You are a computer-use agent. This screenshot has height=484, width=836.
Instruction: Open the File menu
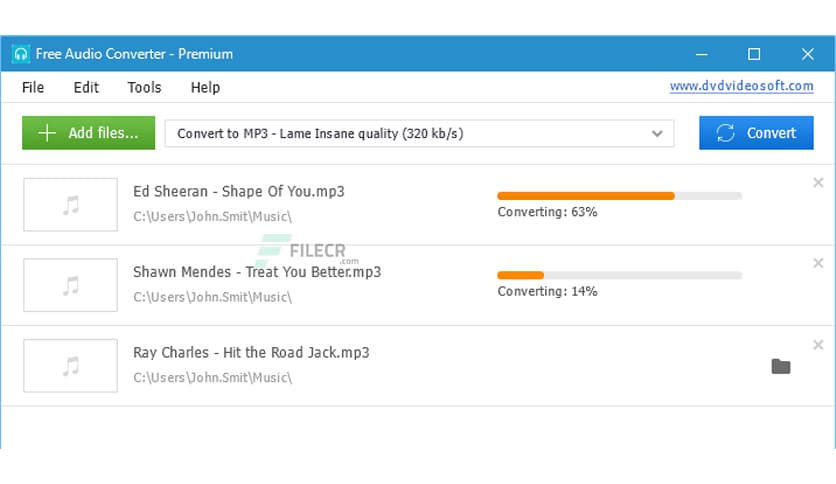click(x=33, y=87)
